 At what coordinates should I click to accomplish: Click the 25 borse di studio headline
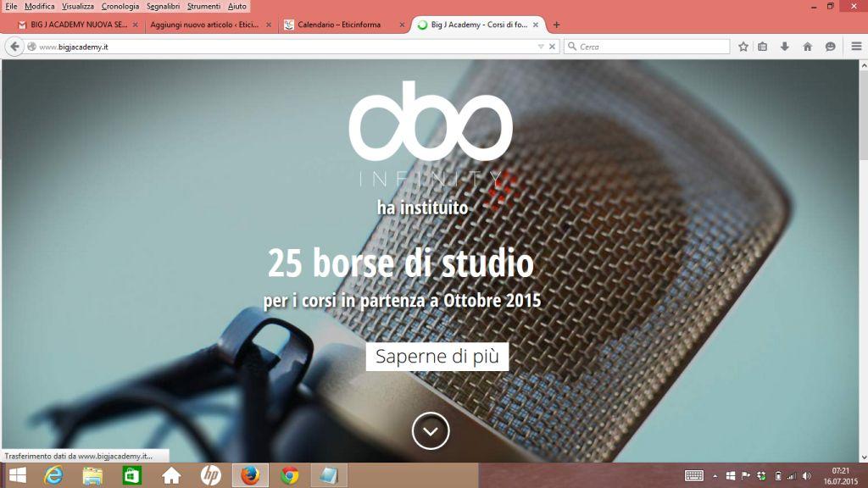click(401, 263)
